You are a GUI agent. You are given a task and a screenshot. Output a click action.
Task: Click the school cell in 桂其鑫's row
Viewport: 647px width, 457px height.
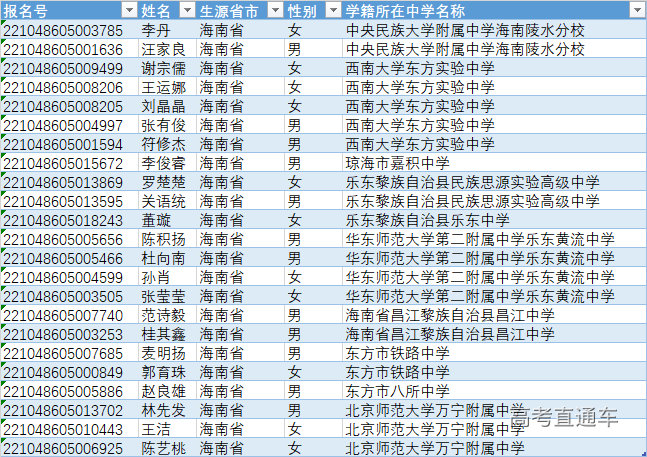(450, 334)
